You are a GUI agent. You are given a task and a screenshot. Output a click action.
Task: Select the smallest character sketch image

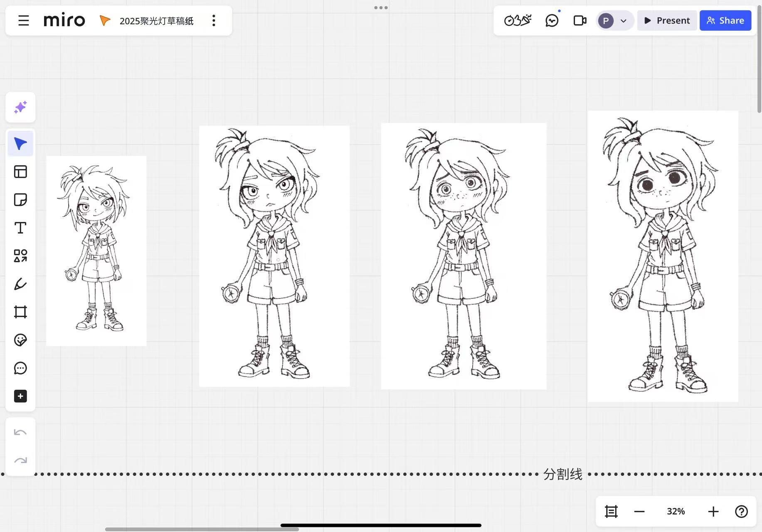pos(96,251)
